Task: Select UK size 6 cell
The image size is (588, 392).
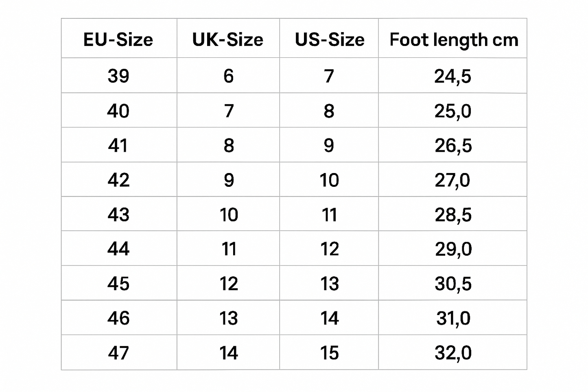Action: pos(228,76)
